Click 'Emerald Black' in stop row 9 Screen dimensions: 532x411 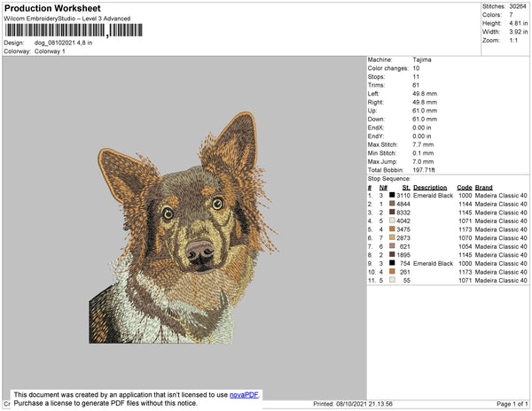(x=434, y=263)
